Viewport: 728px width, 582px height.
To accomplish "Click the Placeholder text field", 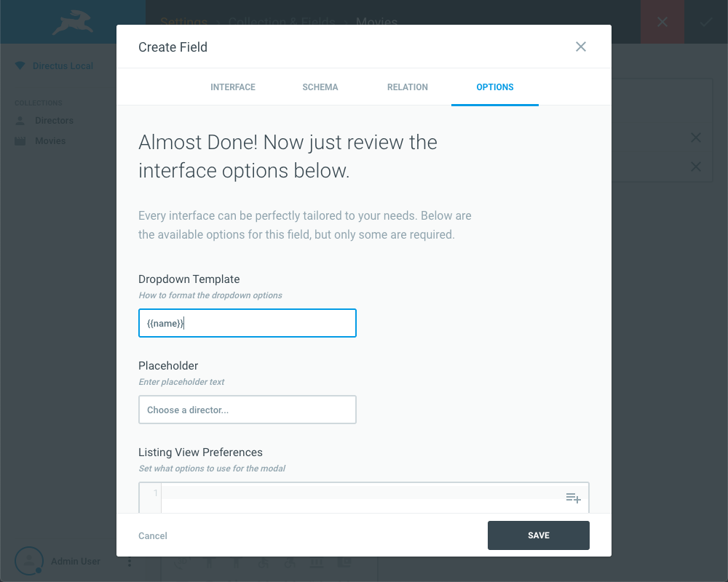I will click(247, 410).
